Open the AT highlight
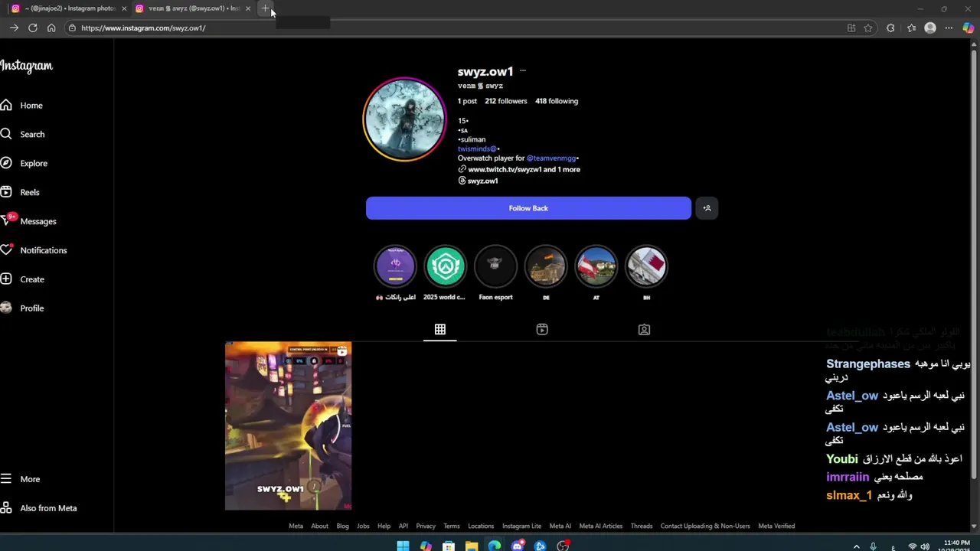 (x=596, y=266)
